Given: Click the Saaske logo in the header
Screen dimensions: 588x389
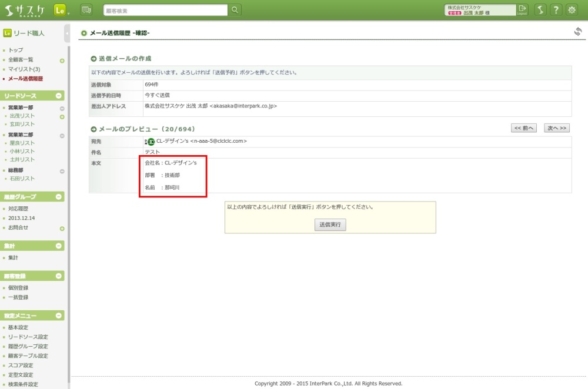Looking at the screenshot, I should click(24, 10).
